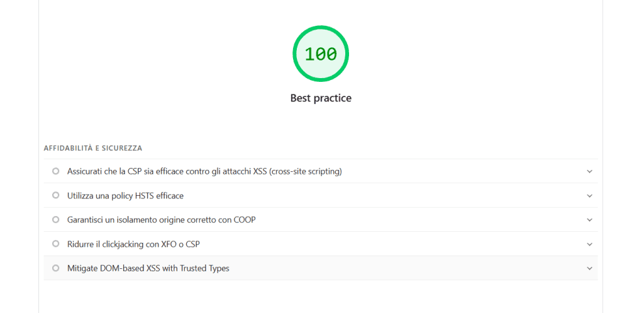Click the circle icon beside the CSP audit

pos(56,171)
